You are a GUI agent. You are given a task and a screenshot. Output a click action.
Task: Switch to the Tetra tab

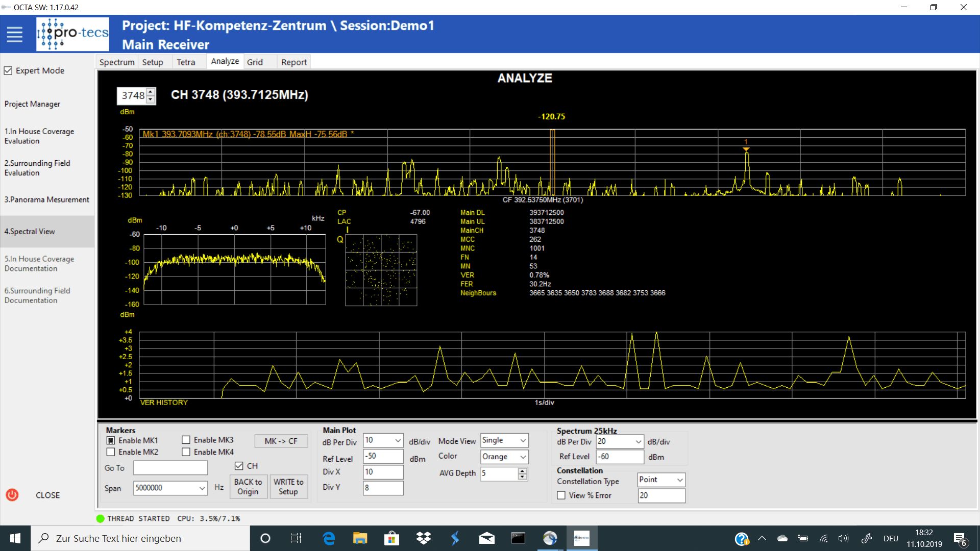186,62
